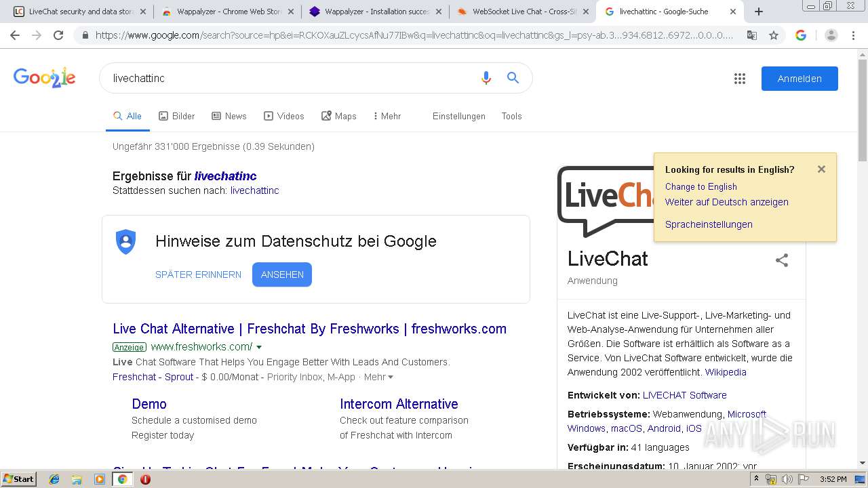Open the Chrome profile avatar

(x=831, y=35)
